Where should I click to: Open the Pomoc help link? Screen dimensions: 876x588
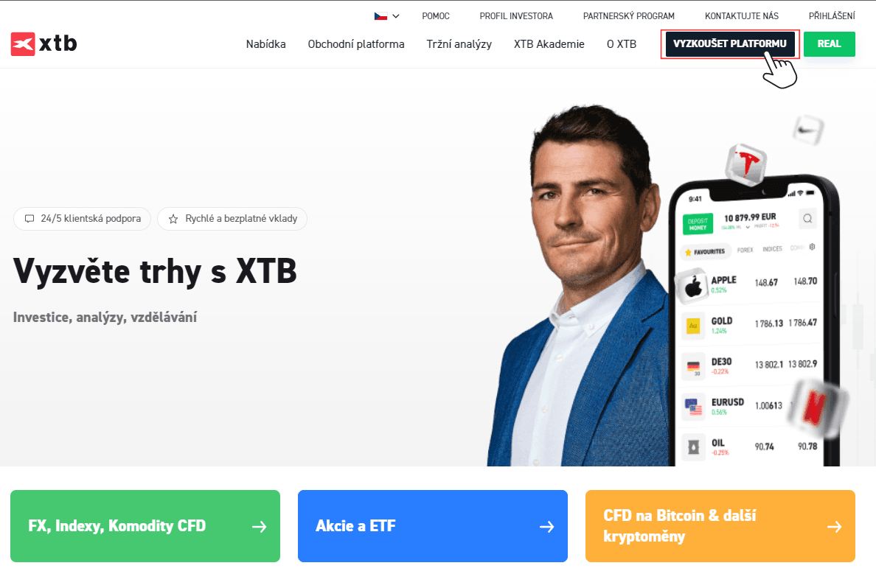[x=436, y=16]
